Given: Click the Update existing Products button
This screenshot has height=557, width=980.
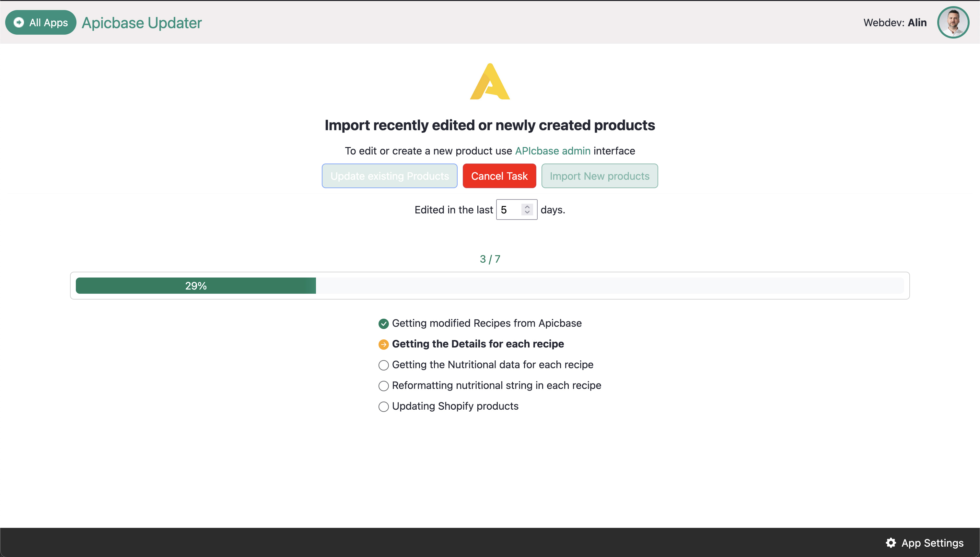Looking at the screenshot, I should click(389, 176).
